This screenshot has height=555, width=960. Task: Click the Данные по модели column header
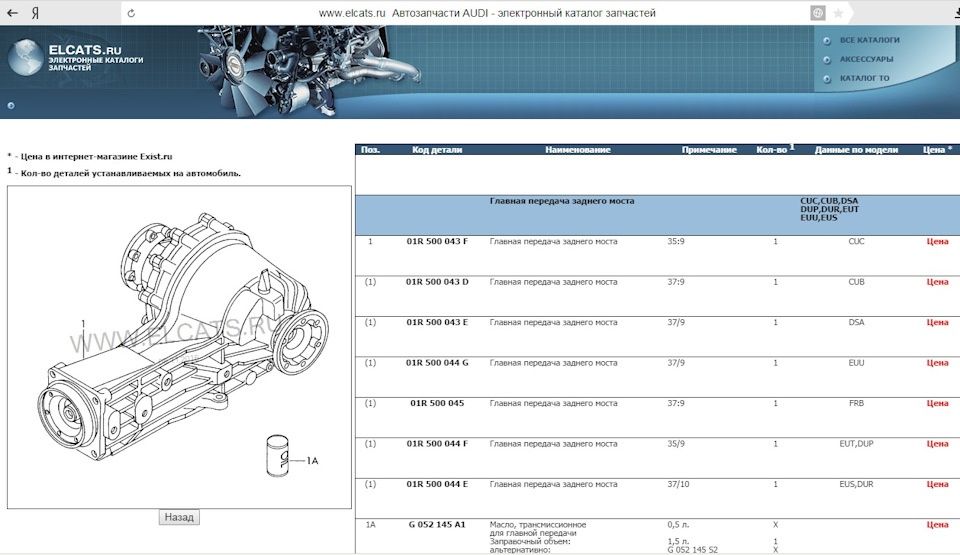tap(856, 149)
